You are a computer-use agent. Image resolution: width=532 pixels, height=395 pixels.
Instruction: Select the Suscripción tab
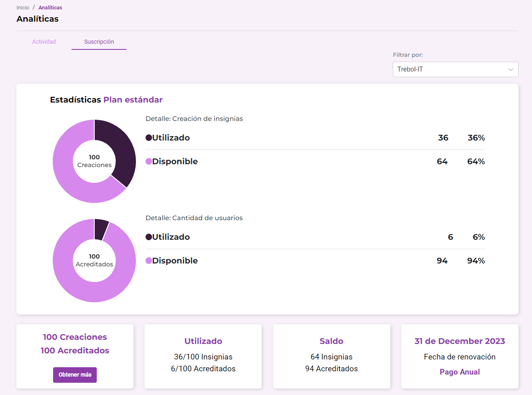point(99,42)
